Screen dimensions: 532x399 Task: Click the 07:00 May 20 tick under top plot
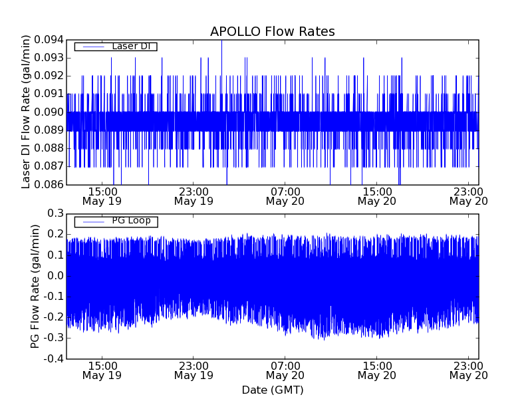pos(285,196)
